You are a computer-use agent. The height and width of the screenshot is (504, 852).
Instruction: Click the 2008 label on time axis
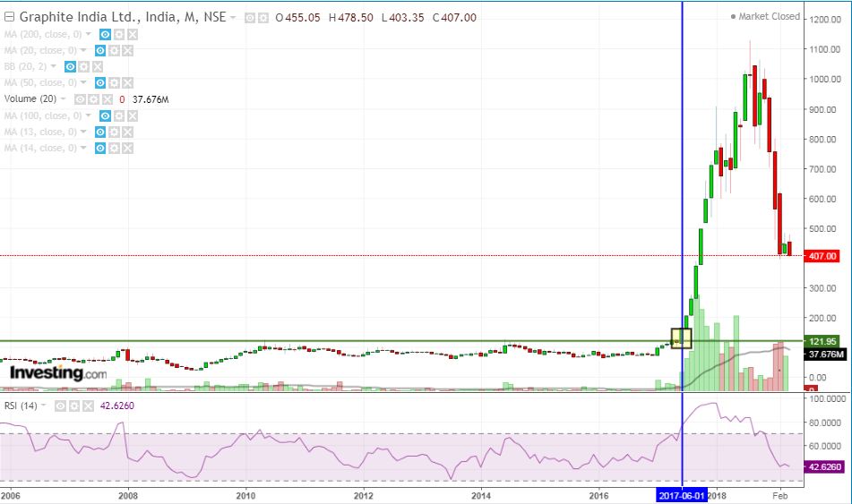point(128,495)
